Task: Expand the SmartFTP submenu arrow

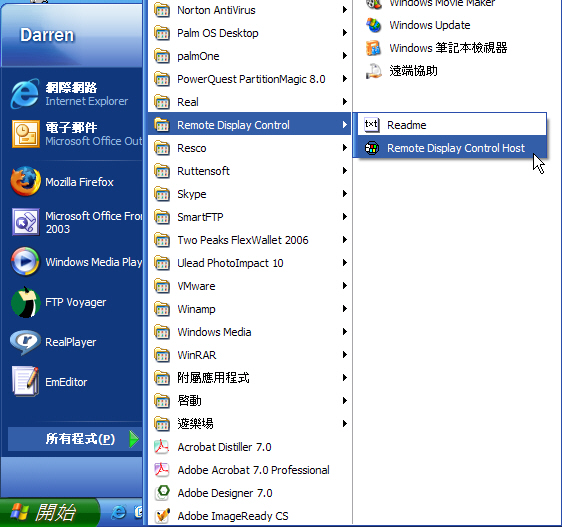Action: pyautogui.click(x=344, y=217)
